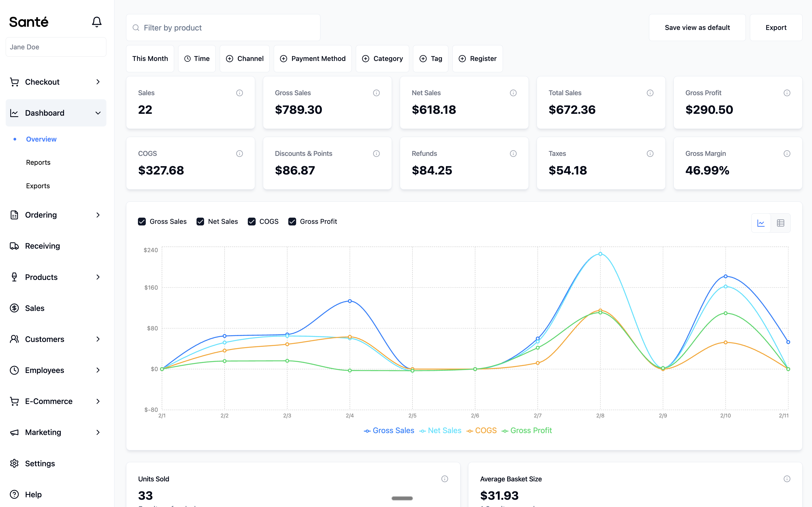Screen dimensions: 812x507
Task: Click Save view as default button
Action: click(x=697, y=28)
